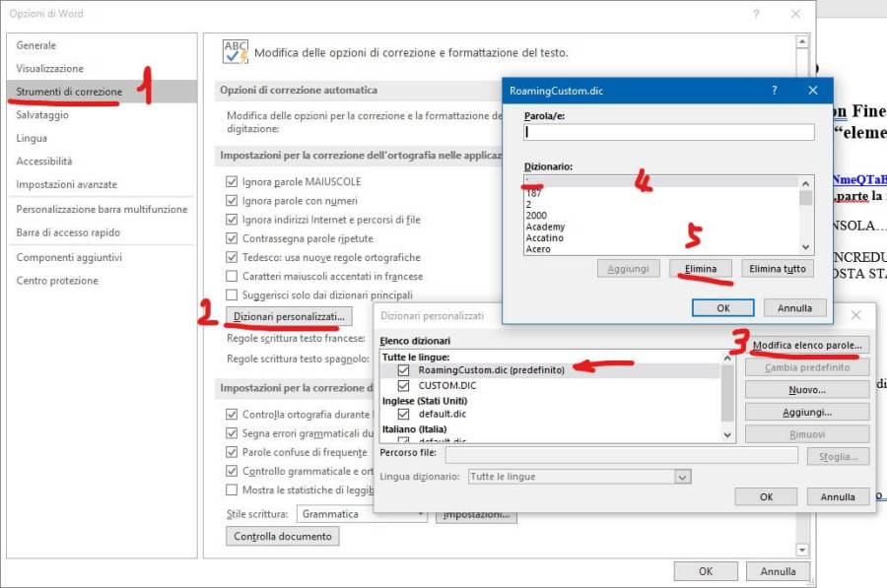This screenshot has width=887, height=588.
Task: Click the ABC checkmark proofing icon
Action: (x=236, y=52)
